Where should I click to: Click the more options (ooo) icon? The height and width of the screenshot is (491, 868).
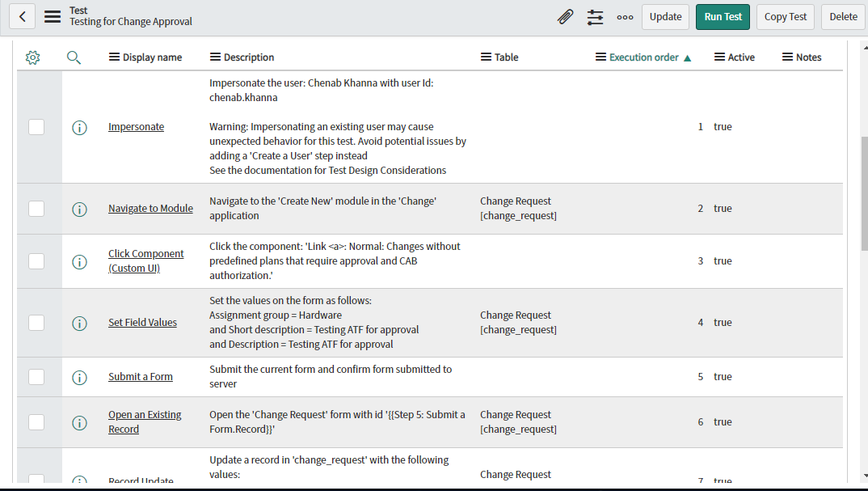pos(625,16)
